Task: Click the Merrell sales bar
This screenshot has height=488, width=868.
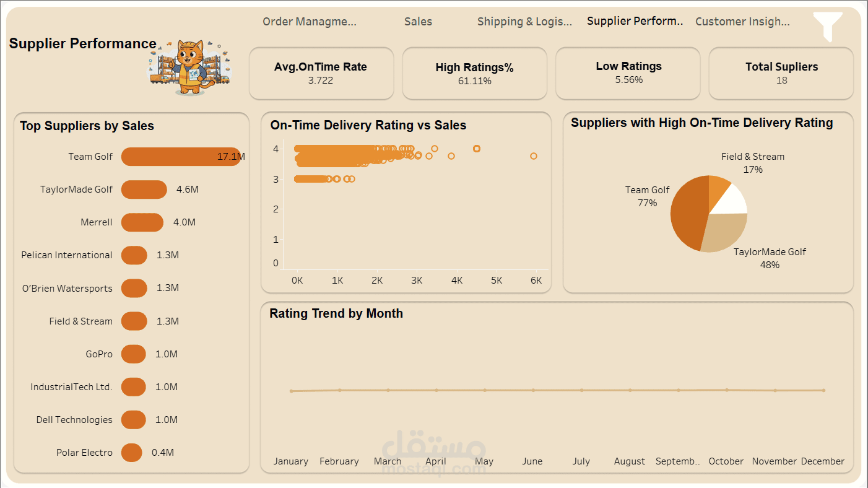Action: (142, 222)
